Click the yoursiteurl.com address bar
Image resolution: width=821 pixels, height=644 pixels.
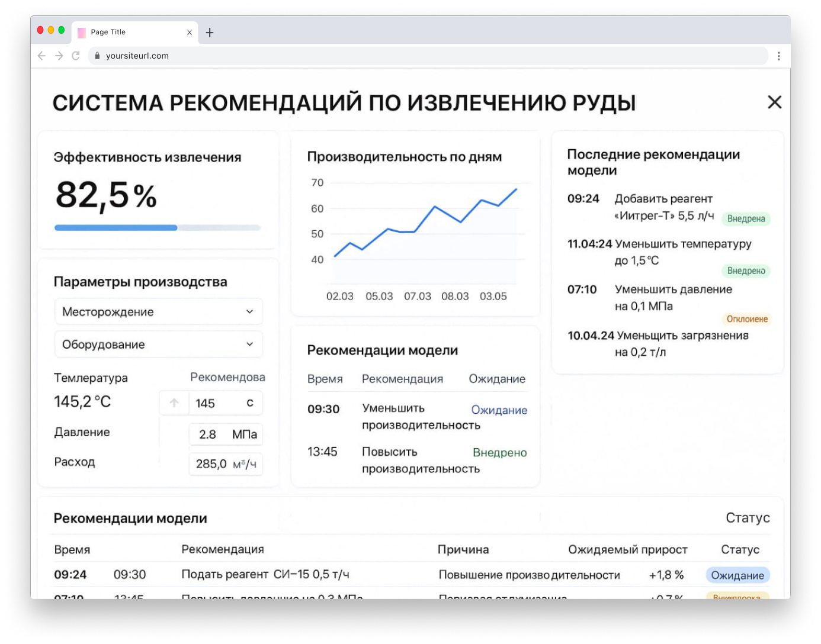click(x=428, y=56)
